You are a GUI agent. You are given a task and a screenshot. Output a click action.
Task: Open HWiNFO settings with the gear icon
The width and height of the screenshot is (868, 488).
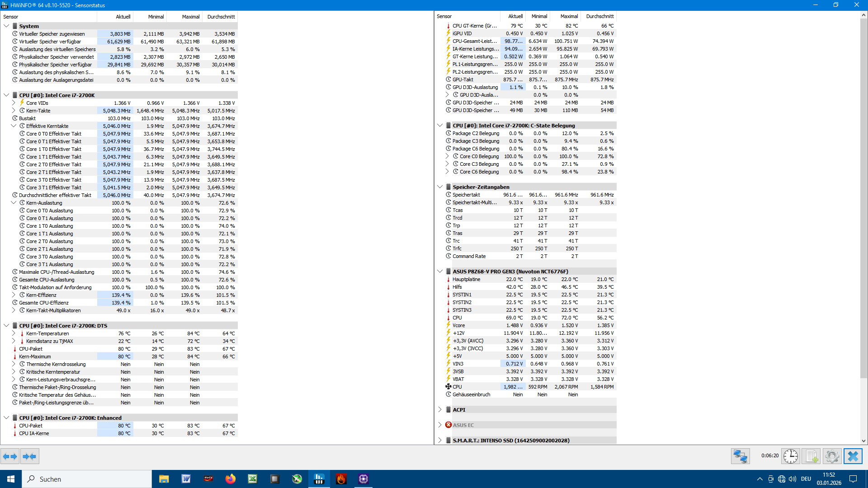coord(832,456)
